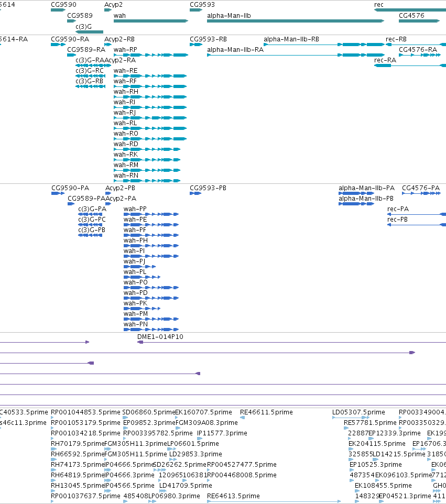The height and width of the screenshot is (504, 446).
Task: Click the CG4576-PA protein feature
Action: pyautogui.click(x=421, y=193)
